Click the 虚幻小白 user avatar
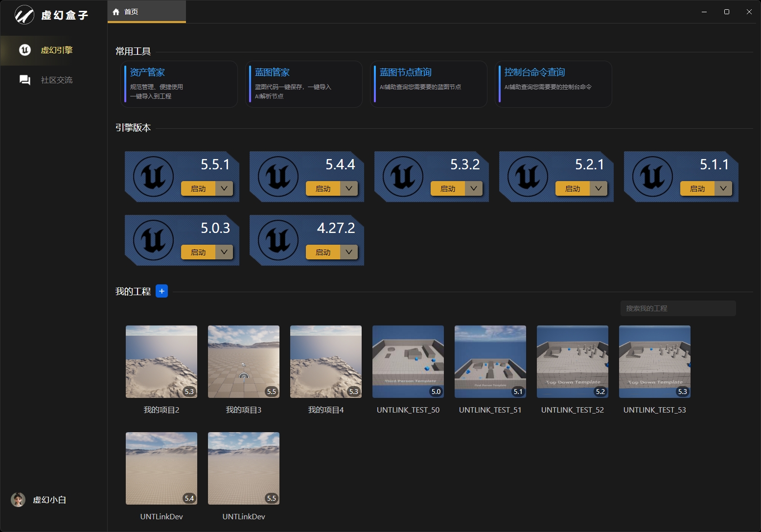This screenshot has width=761, height=532. click(18, 500)
